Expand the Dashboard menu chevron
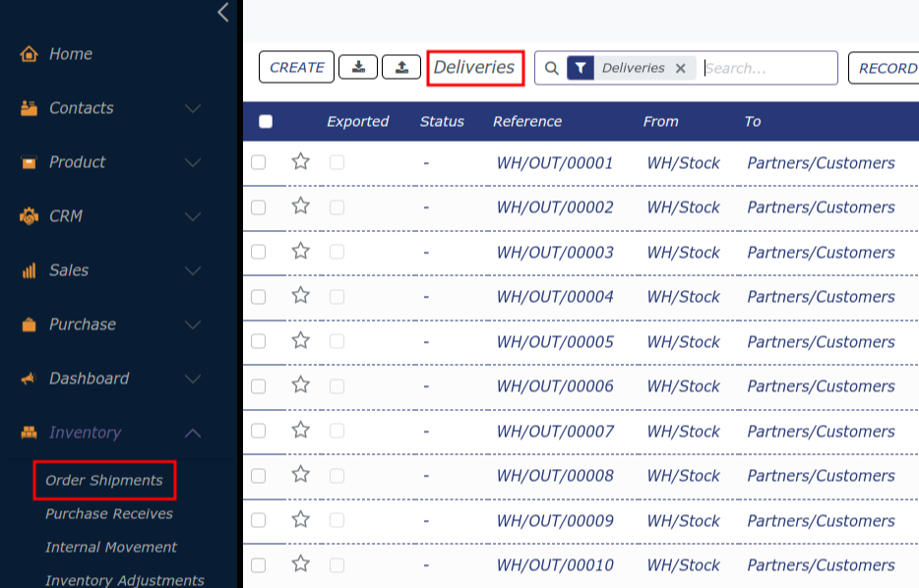Viewport: 919px width, 588px height. [x=193, y=379]
